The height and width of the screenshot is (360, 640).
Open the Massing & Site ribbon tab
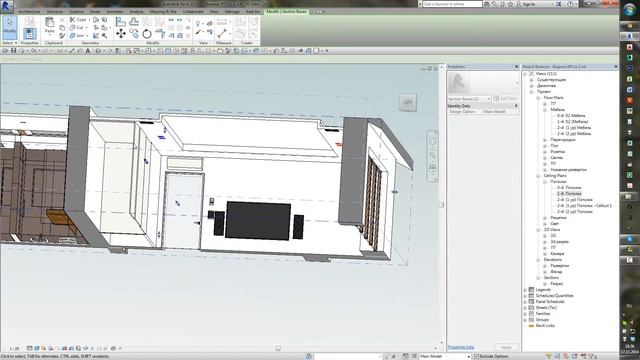coord(163,12)
